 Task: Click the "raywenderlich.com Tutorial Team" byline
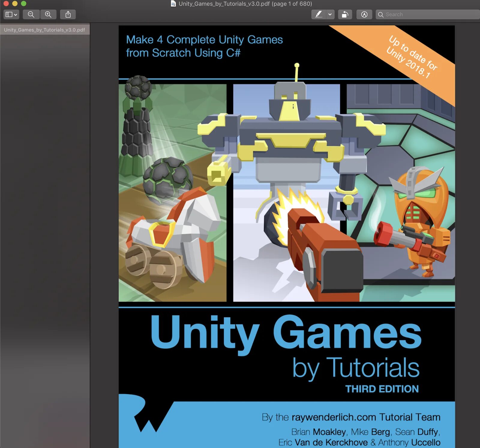366,417
